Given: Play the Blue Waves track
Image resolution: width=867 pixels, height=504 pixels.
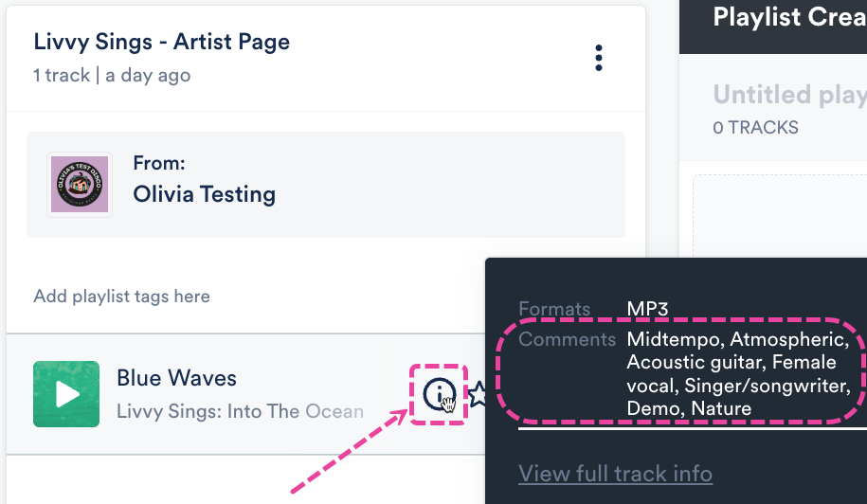Looking at the screenshot, I should point(66,394).
